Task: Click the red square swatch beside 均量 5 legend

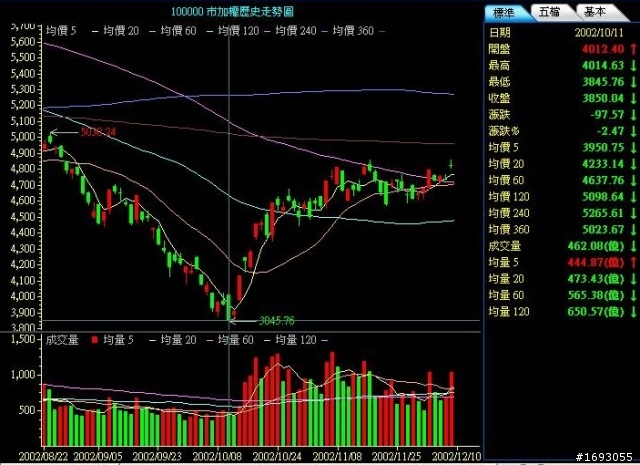Action: tap(95, 340)
